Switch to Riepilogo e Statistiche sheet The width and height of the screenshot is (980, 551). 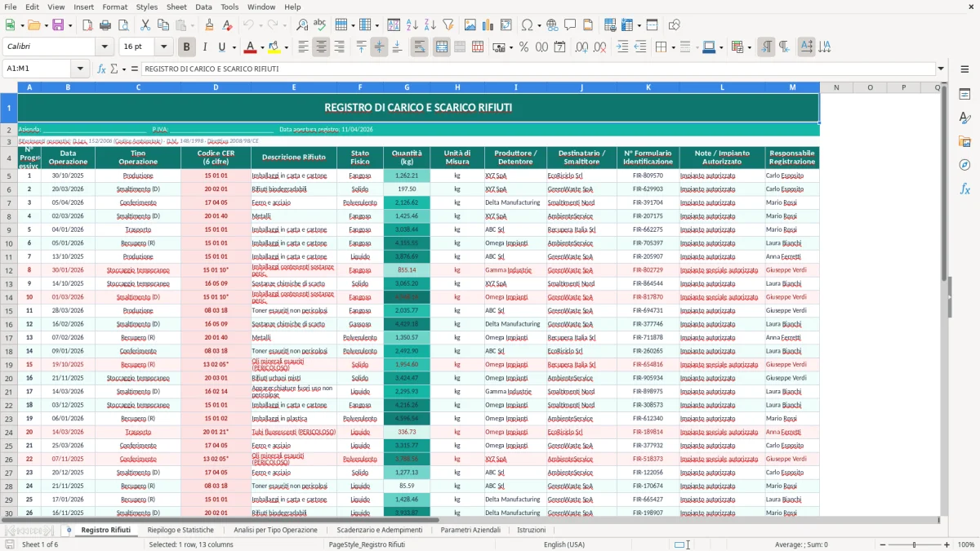[x=180, y=530]
